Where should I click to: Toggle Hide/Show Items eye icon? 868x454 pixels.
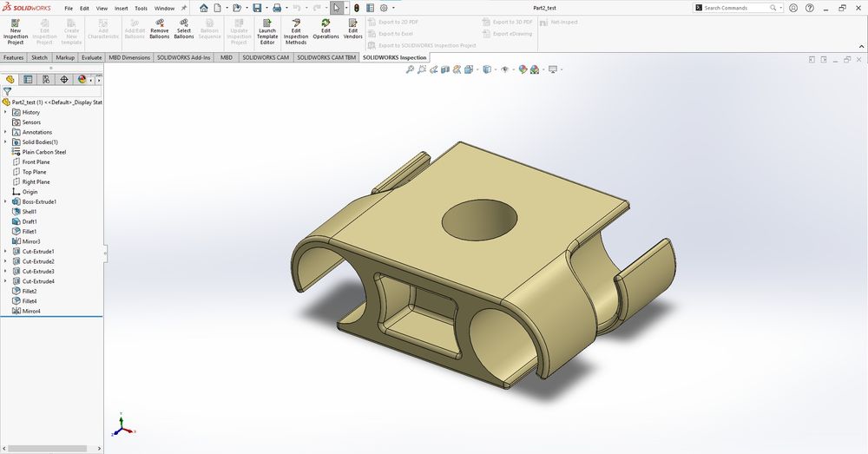coord(504,69)
